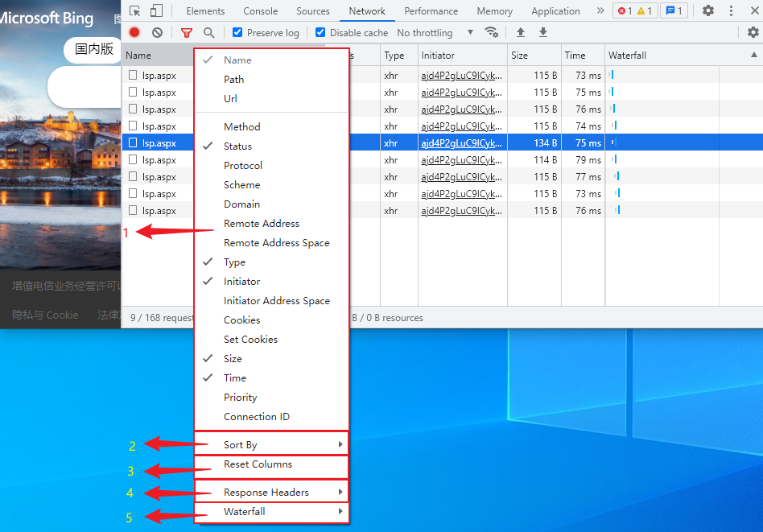Click the export HAR download arrow

(543, 33)
